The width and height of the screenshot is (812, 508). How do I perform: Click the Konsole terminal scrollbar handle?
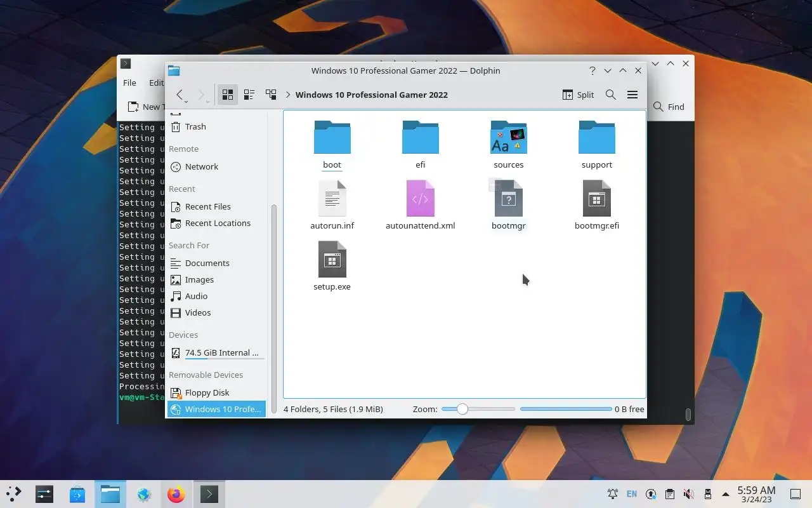click(688, 415)
